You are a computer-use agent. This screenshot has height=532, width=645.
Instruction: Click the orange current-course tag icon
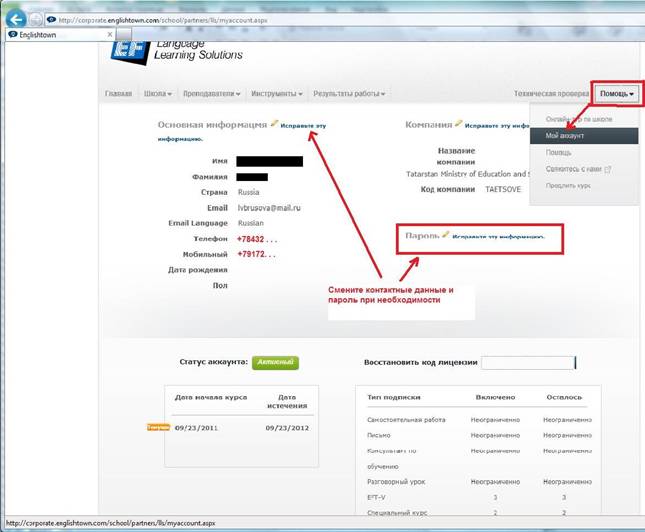(x=158, y=427)
